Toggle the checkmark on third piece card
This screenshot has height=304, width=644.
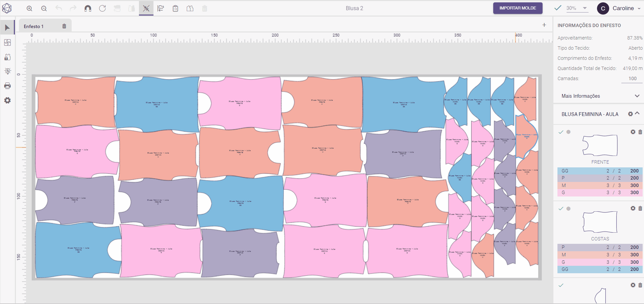coord(561,285)
